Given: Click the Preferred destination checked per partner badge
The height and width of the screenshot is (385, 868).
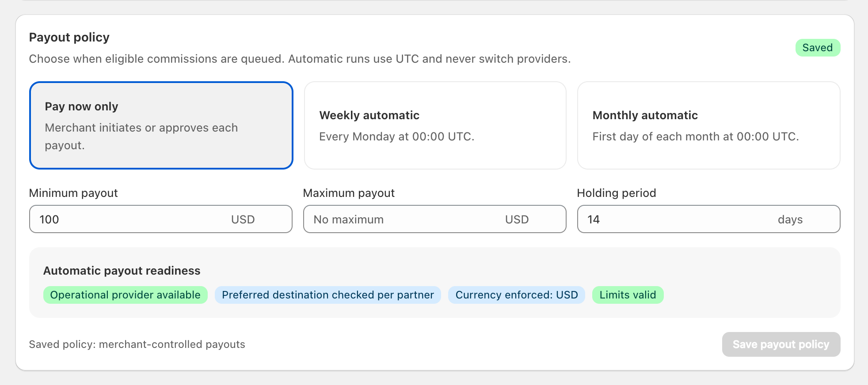Looking at the screenshot, I should (328, 295).
